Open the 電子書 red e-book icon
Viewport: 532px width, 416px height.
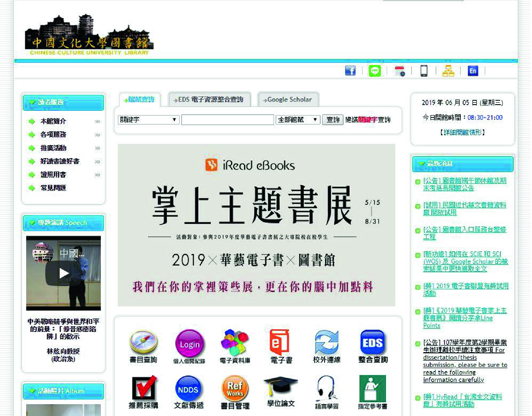[281, 346]
